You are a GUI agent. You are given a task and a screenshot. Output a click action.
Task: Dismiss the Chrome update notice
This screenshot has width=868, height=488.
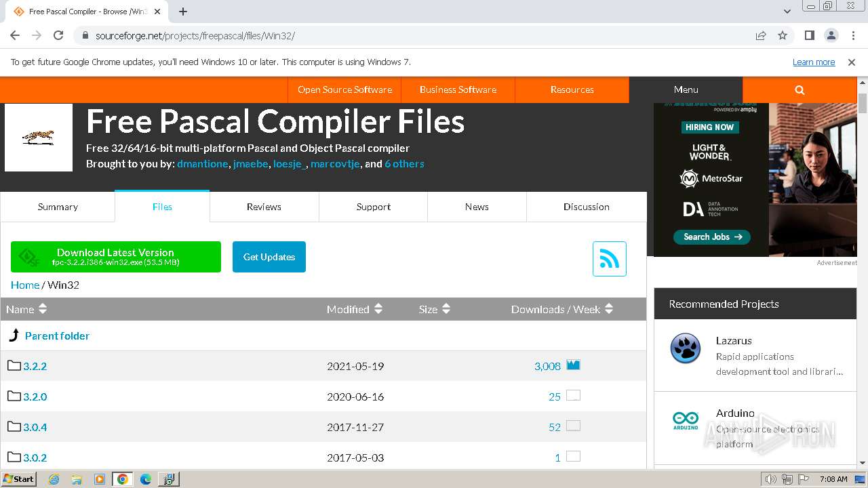pos(852,62)
